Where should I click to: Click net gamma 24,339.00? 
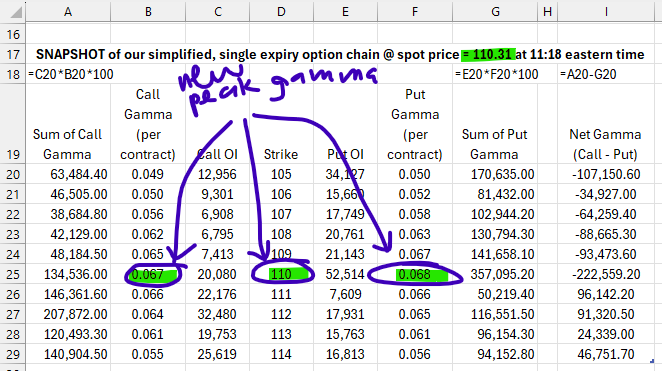[x=606, y=334]
